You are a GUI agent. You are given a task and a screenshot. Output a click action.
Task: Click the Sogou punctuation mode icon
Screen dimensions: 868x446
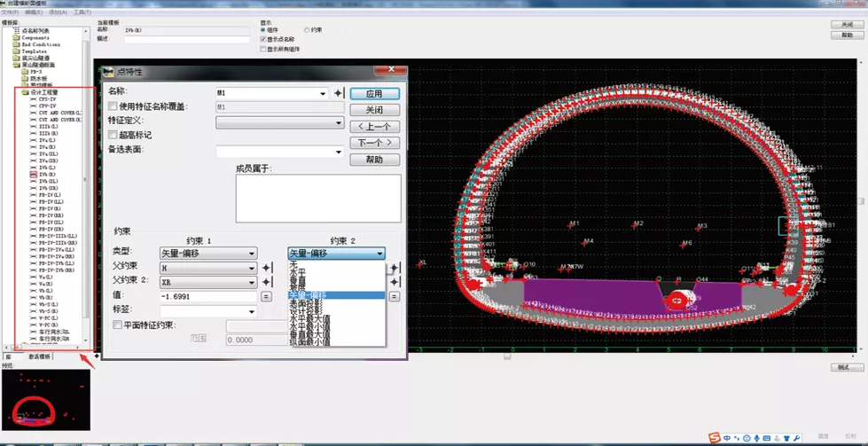pos(738,438)
